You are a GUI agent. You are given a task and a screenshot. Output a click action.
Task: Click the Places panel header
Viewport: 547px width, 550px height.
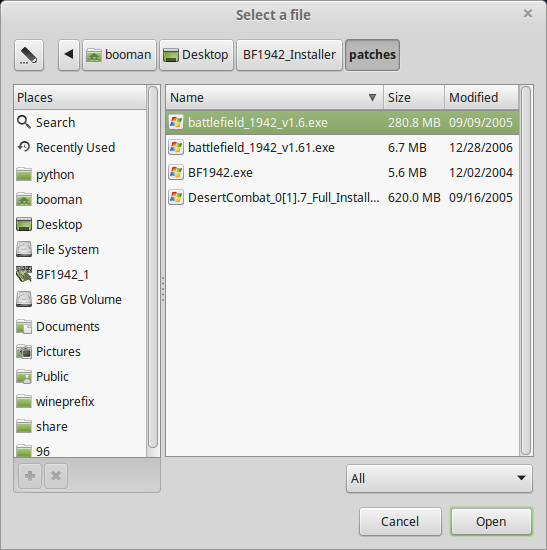[80, 97]
